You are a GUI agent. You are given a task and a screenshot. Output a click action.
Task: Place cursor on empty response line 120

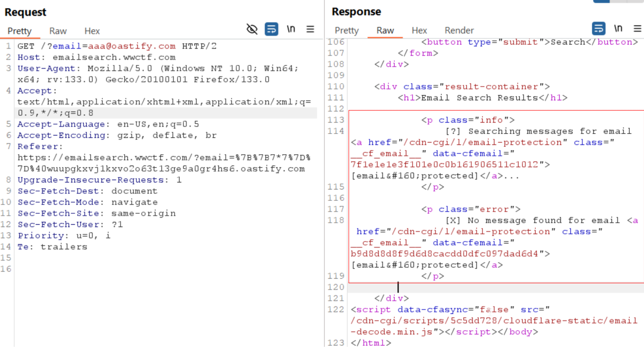point(458,287)
